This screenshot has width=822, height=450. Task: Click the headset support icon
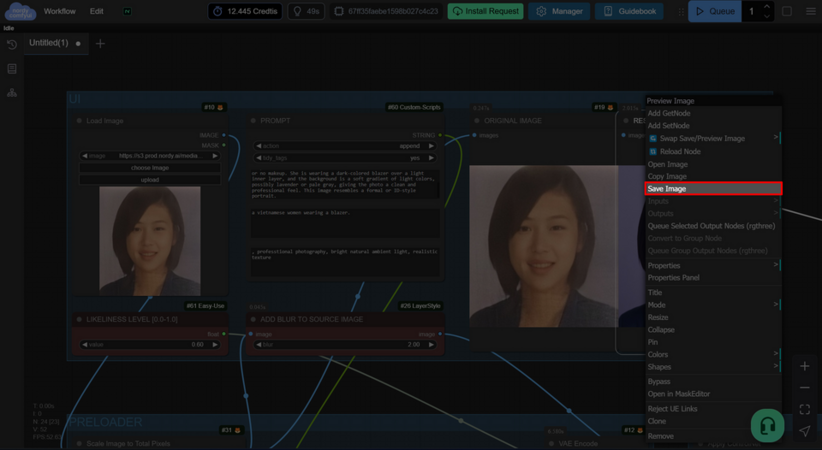pyautogui.click(x=767, y=425)
